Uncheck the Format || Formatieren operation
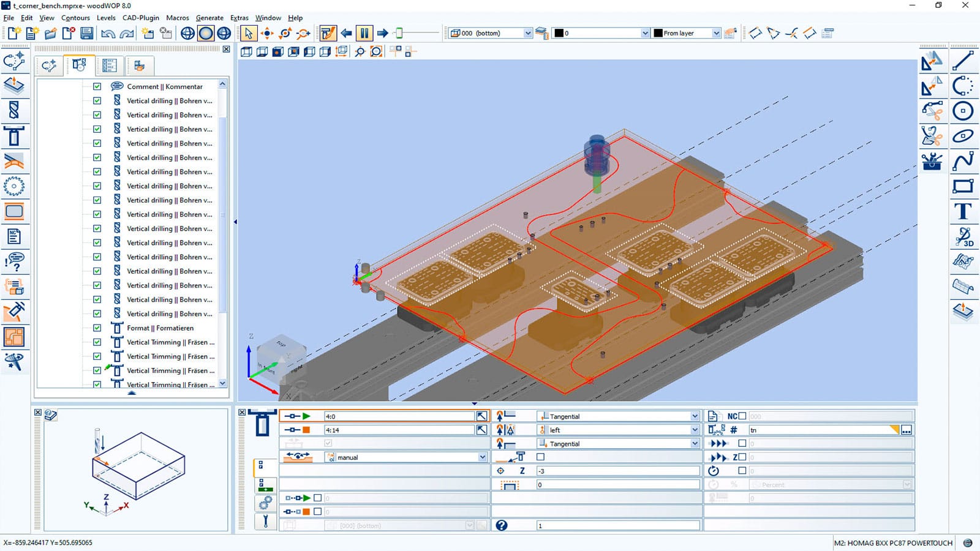 97,328
